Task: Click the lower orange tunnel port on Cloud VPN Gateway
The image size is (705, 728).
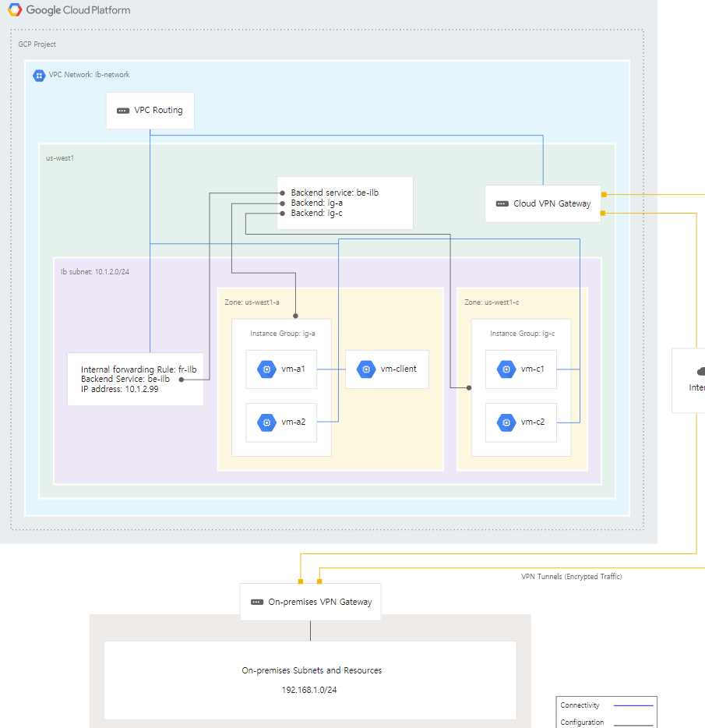Action: (603, 213)
